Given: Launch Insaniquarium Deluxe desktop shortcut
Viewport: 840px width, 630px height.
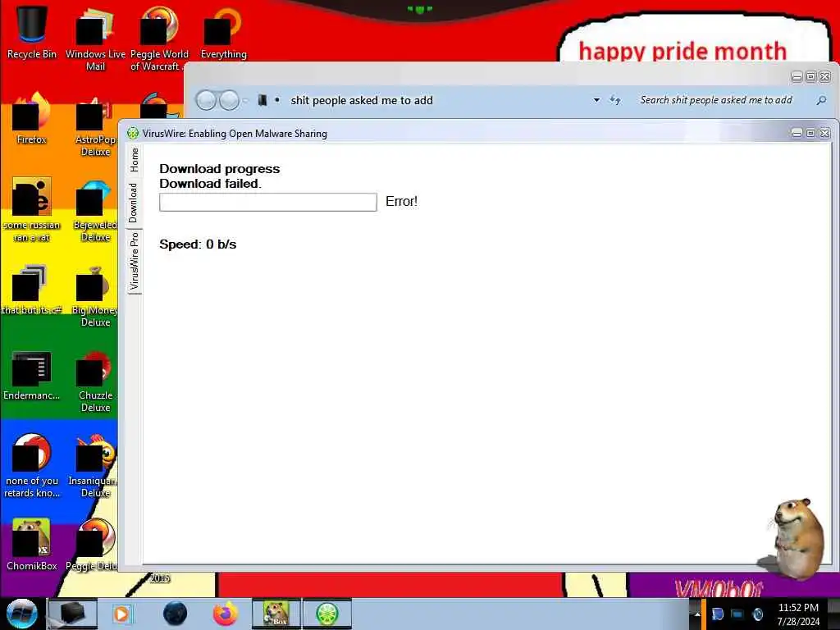Looking at the screenshot, I should click(x=94, y=466).
